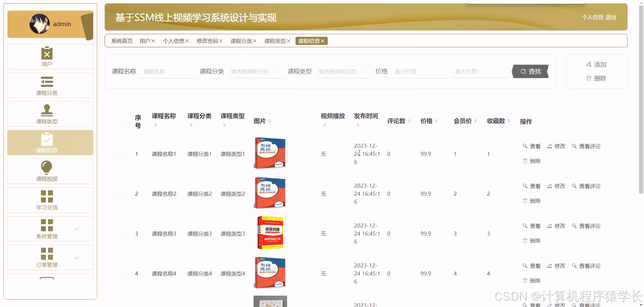Close the 课程类型 tab with its X
The height and width of the screenshot is (307, 644).
tap(288, 41)
